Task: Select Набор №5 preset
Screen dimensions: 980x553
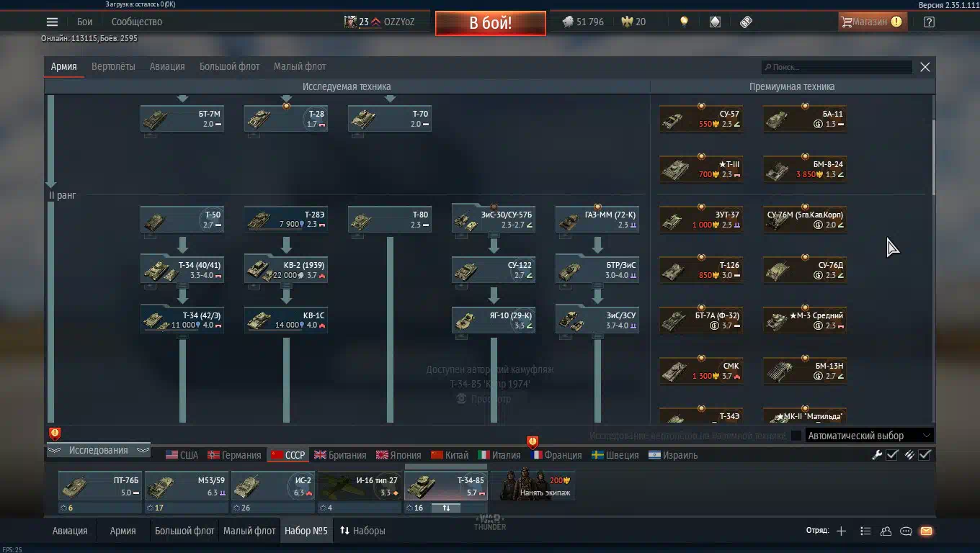Action: coord(306,531)
